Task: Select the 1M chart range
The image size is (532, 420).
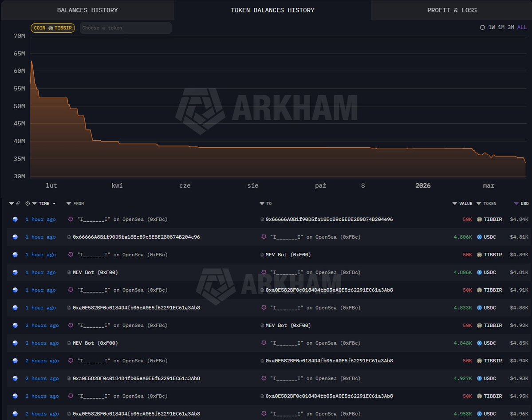Action: pos(501,27)
